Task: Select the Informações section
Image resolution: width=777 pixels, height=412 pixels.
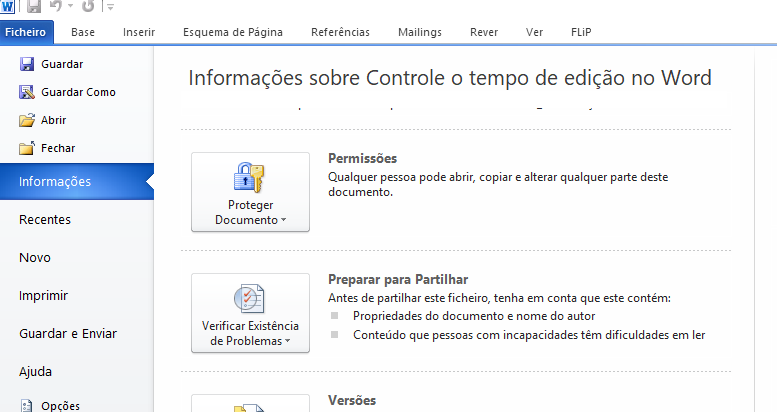Action: tap(77, 181)
